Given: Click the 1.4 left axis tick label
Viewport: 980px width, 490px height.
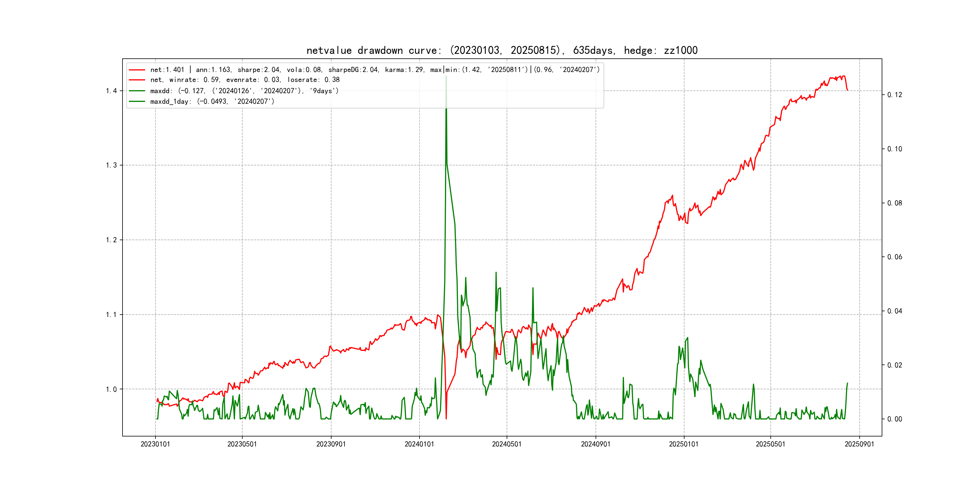Looking at the screenshot, I should pos(111,91).
